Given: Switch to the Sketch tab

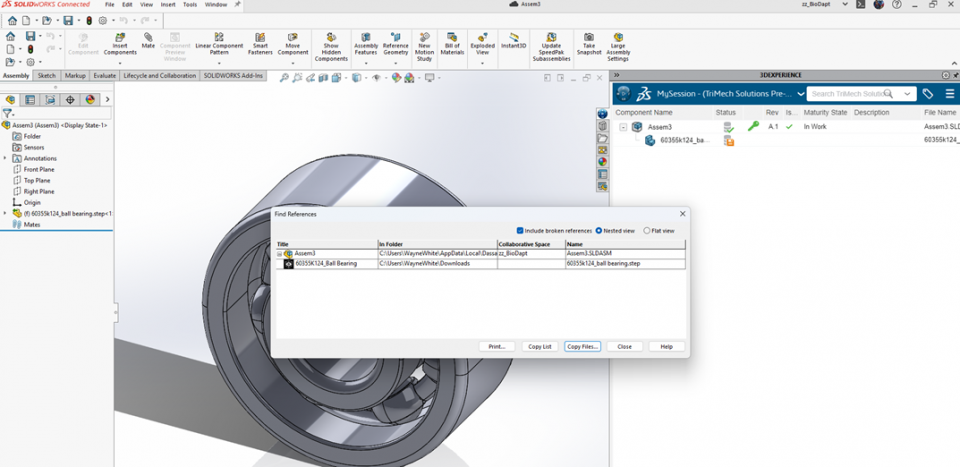Looking at the screenshot, I should pos(47,76).
